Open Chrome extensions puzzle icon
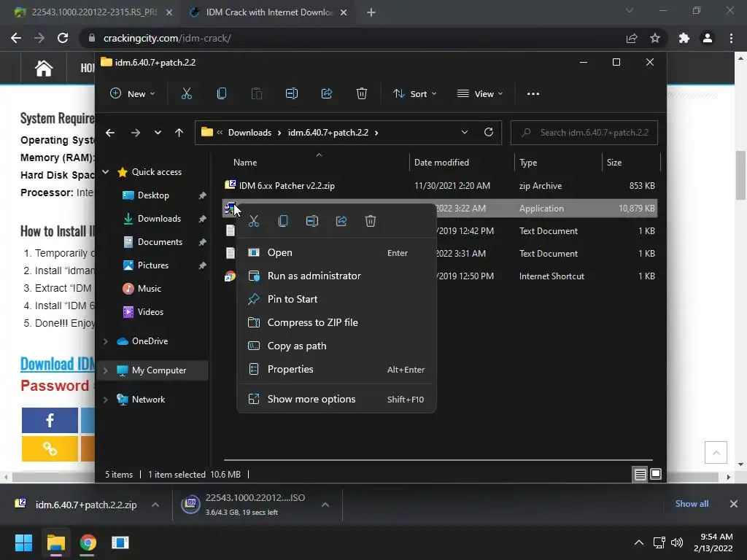The image size is (747, 560). click(x=684, y=38)
